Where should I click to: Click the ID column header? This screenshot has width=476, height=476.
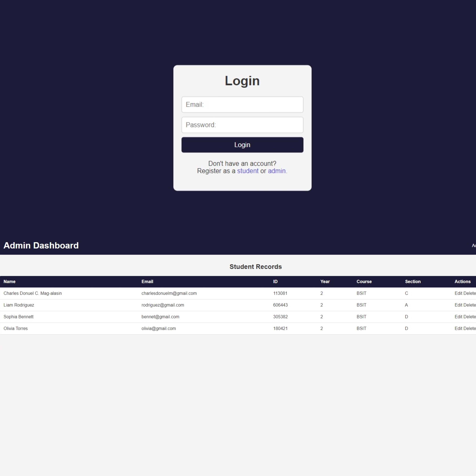click(275, 282)
